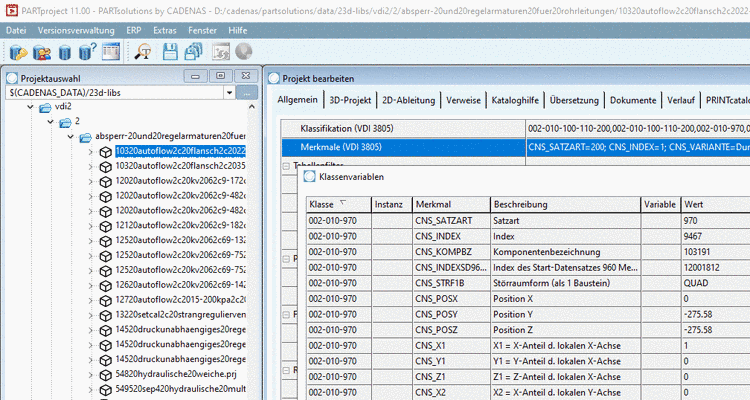This screenshot has height=400, width=750.
Task: Switch to the Kataloghilfe tab
Action: [x=515, y=100]
